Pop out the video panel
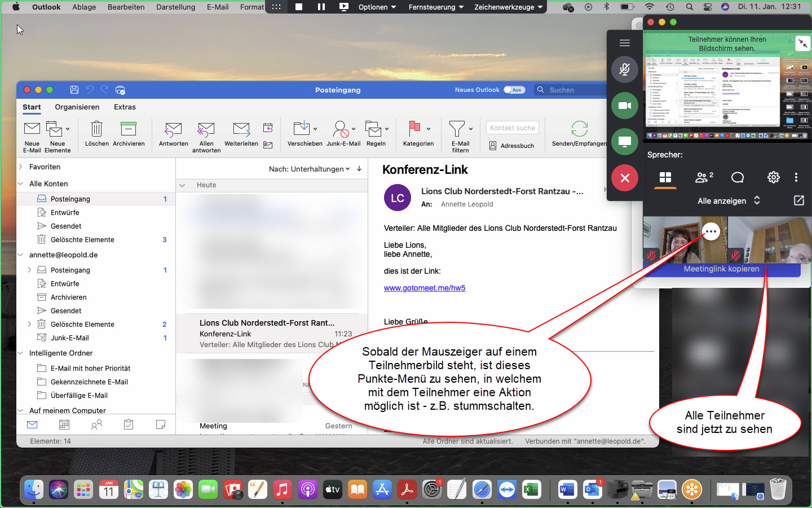Viewport: 812px width, 508px height. [799, 200]
